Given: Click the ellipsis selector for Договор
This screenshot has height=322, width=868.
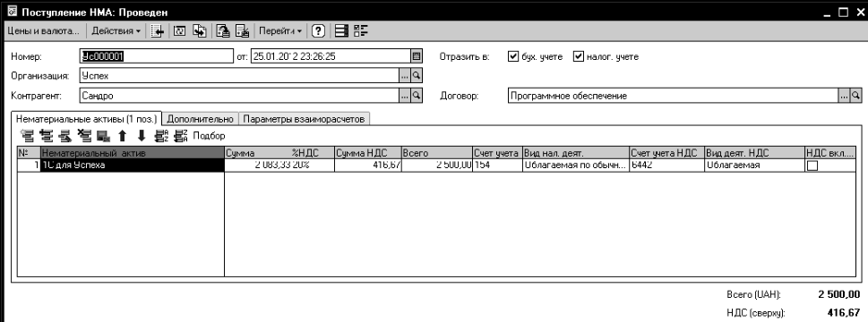Looking at the screenshot, I should [844, 96].
